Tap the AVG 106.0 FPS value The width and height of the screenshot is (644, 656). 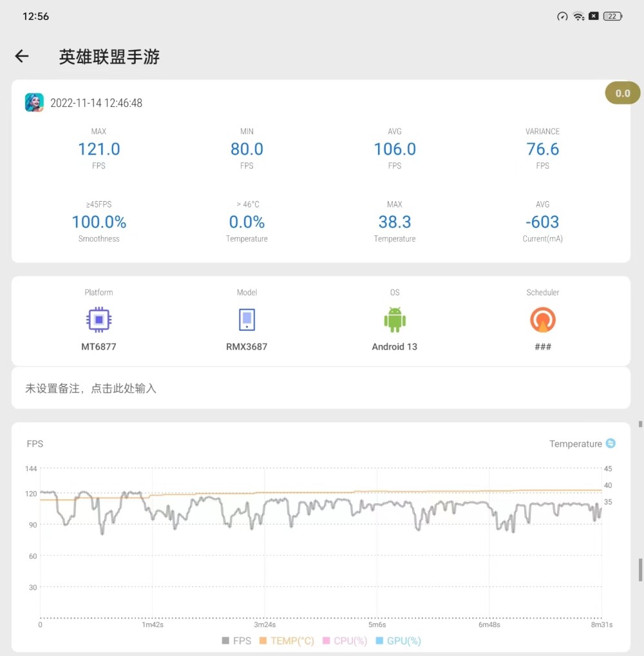(x=395, y=149)
